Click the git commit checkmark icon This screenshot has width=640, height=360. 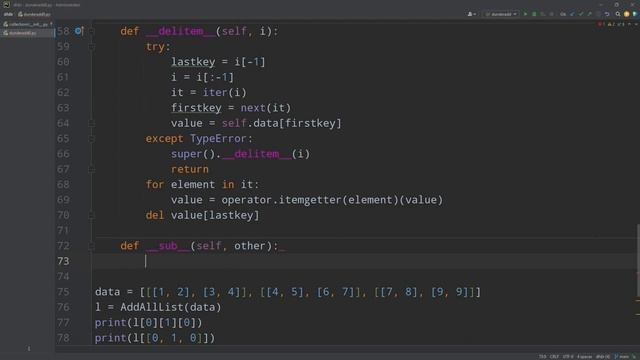(581, 14)
